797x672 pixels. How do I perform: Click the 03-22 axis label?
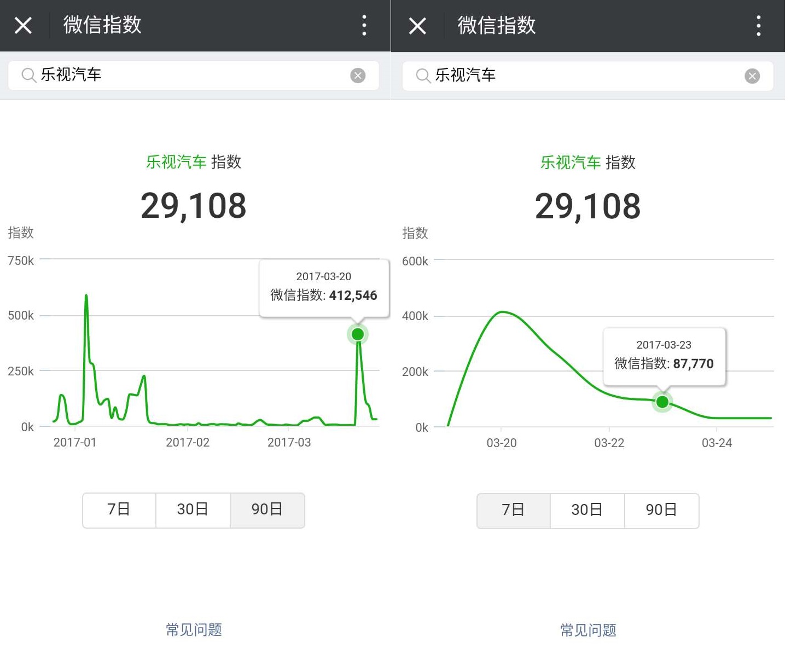(x=609, y=443)
